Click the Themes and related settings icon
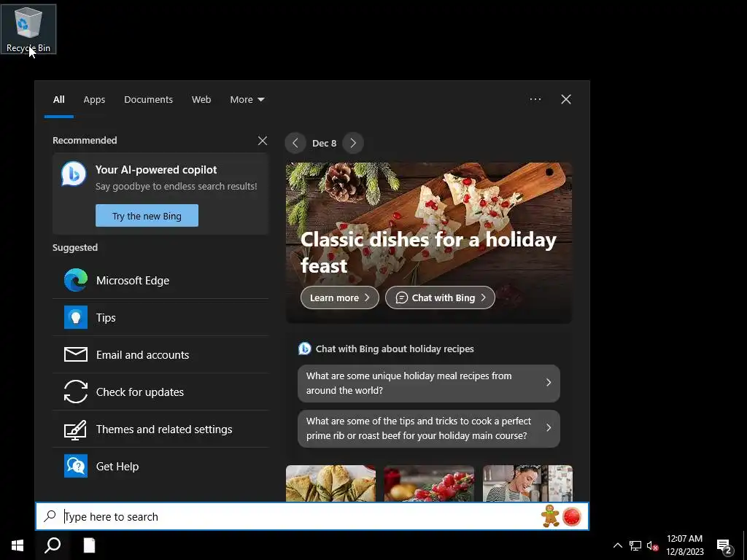747x560 pixels. (76, 429)
